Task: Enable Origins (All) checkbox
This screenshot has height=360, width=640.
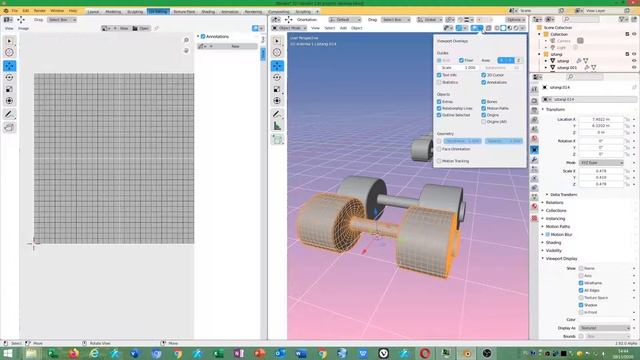Action: tap(484, 122)
